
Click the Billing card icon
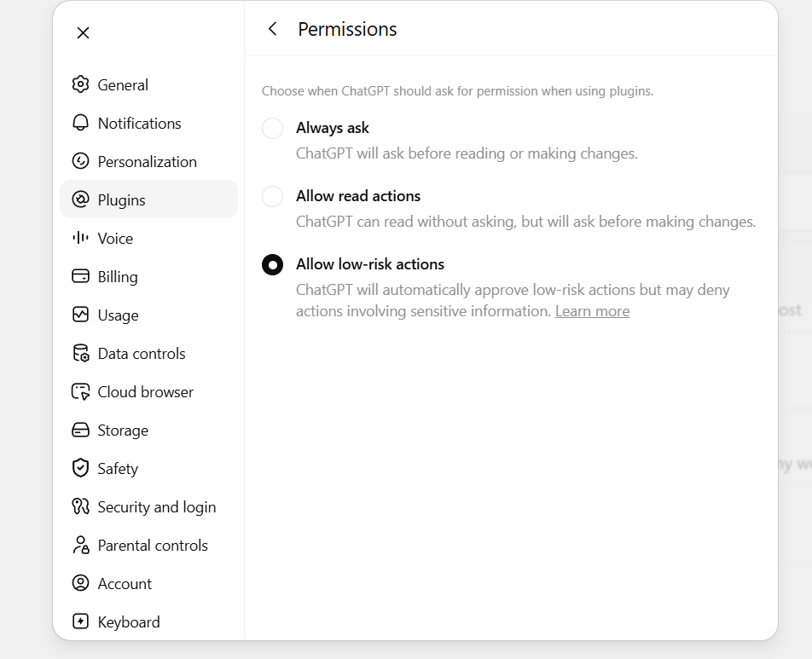tap(80, 276)
